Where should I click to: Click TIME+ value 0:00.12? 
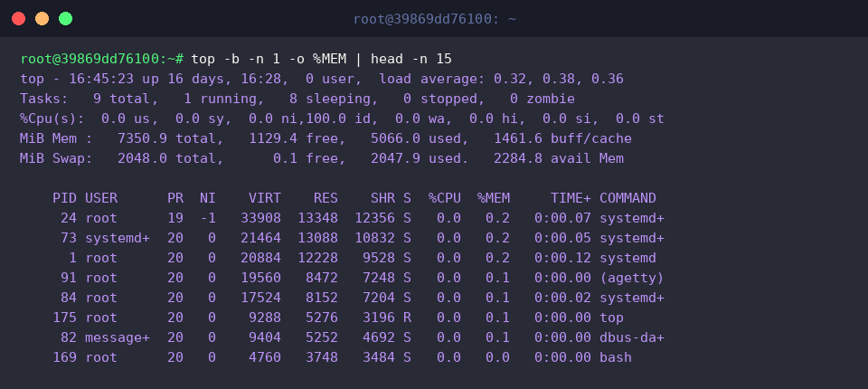[x=562, y=258]
